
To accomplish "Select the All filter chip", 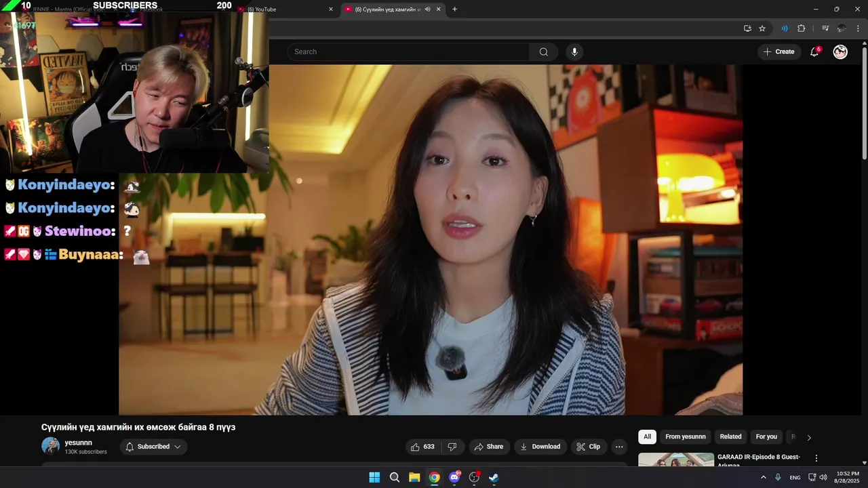I will point(647,436).
